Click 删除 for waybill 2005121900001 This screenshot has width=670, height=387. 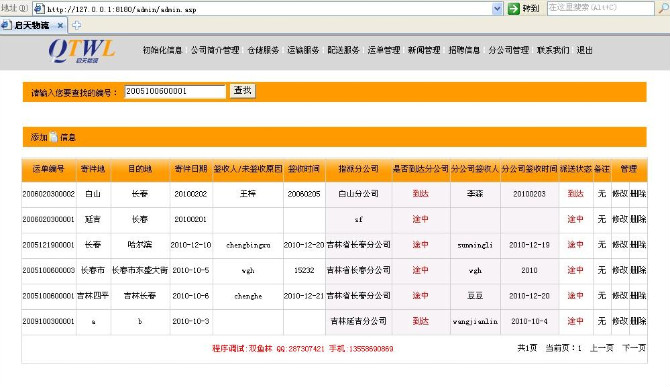click(638, 245)
